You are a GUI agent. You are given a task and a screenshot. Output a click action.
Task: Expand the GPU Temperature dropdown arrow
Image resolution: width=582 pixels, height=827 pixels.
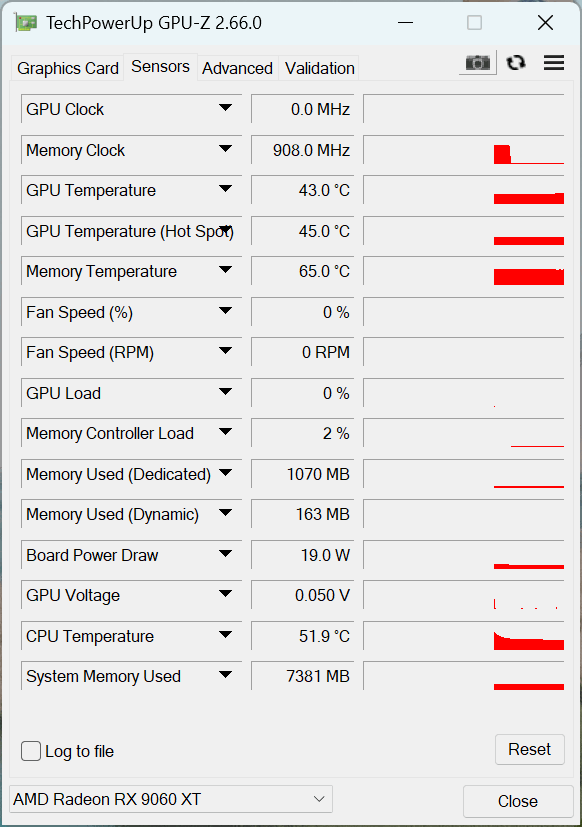tap(225, 189)
